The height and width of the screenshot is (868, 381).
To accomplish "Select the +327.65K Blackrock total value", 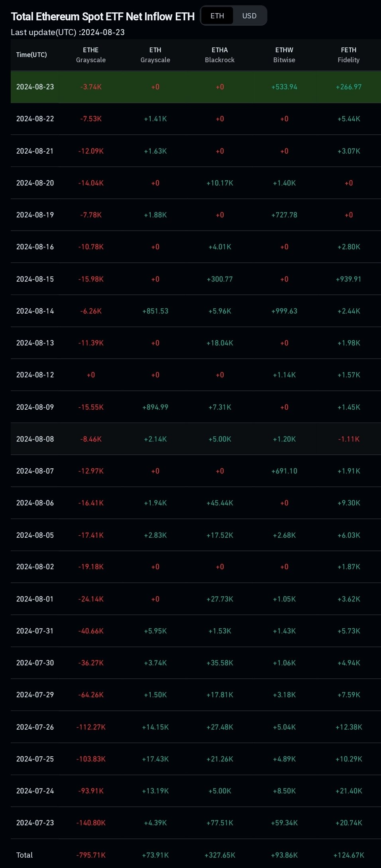I will click(220, 855).
